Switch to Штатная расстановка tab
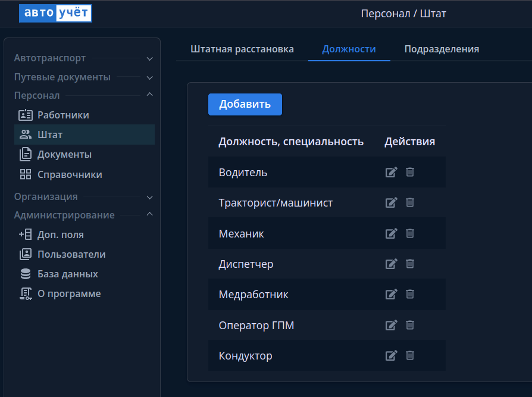532x397 pixels. pos(242,49)
